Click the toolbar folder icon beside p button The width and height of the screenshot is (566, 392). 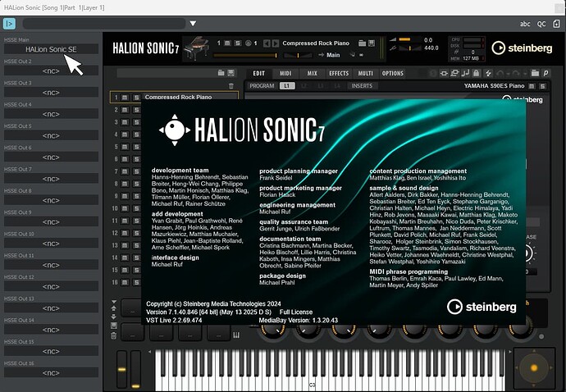click(x=535, y=73)
